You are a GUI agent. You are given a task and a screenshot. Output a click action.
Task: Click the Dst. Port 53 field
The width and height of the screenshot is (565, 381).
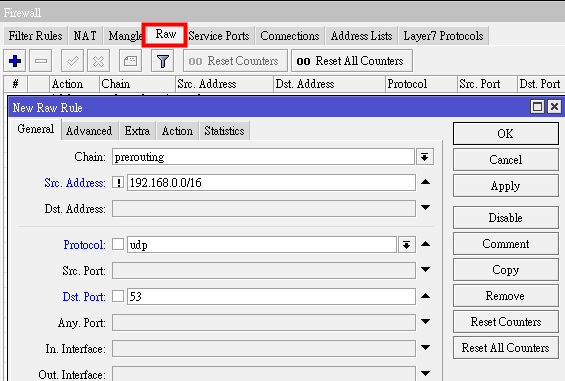coord(271,297)
